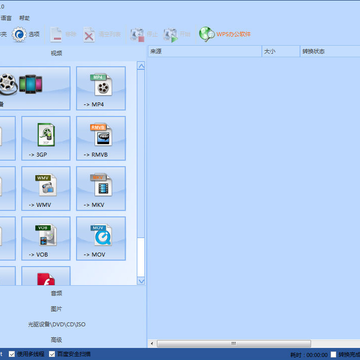Open the 选项 options gear icon
Image resolution: width=360 pixels, height=360 pixels.
coord(19,34)
